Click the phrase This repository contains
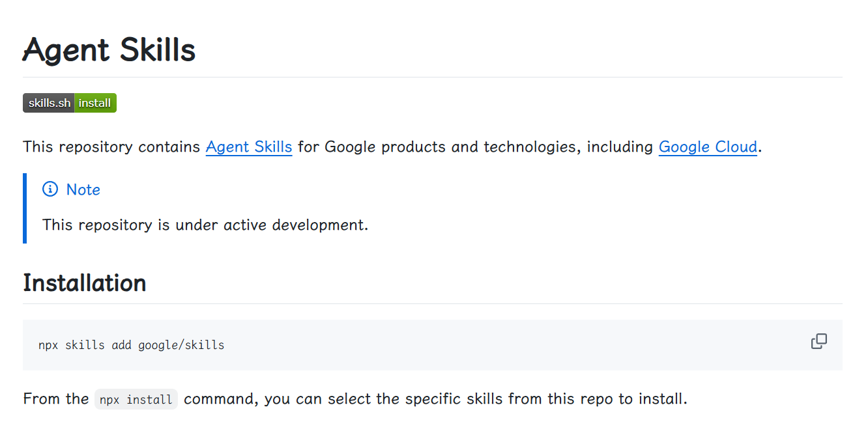This screenshot has width=868, height=433. 111,147
